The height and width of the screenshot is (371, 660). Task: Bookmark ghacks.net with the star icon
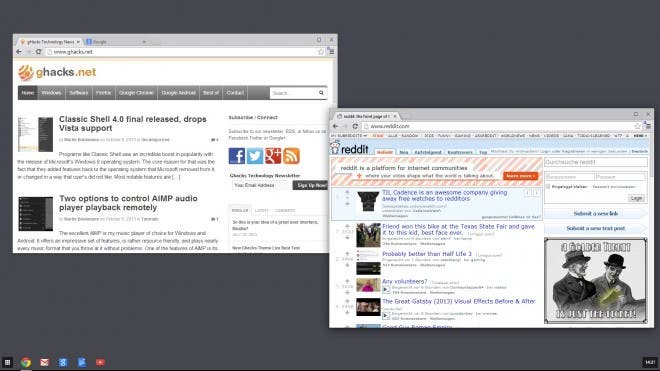[x=321, y=52]
